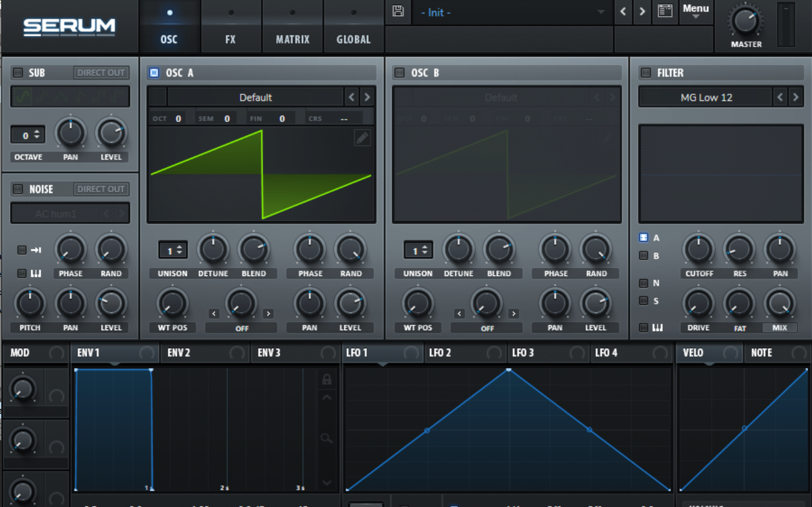Open the OSC A warp mode OFF selector

pyautogui.click(x=241, y=328)
